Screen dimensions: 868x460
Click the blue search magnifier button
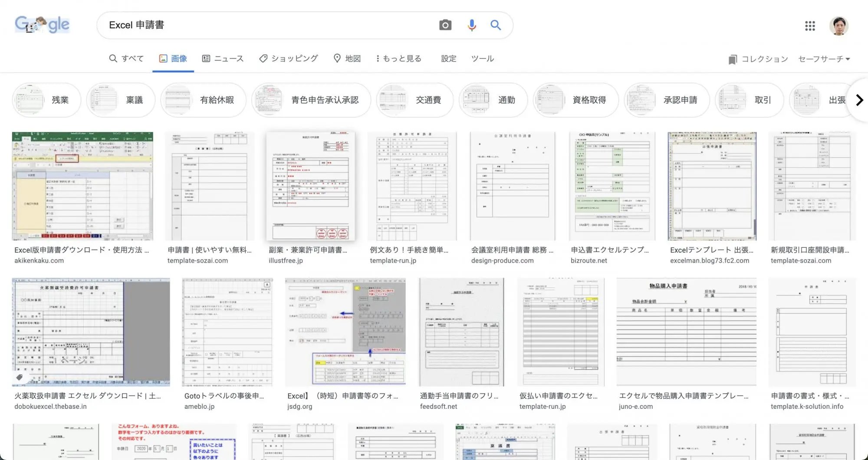496,25
